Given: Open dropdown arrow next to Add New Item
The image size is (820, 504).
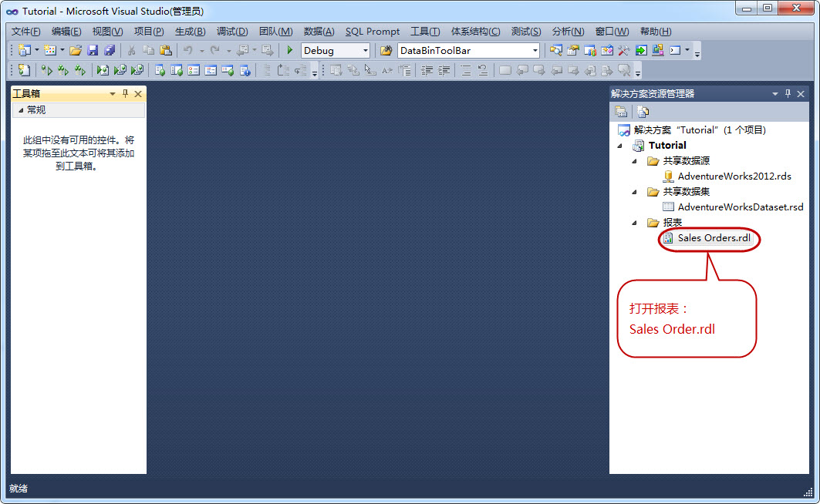Looking at the screenshot, I should tap(62, 50).
